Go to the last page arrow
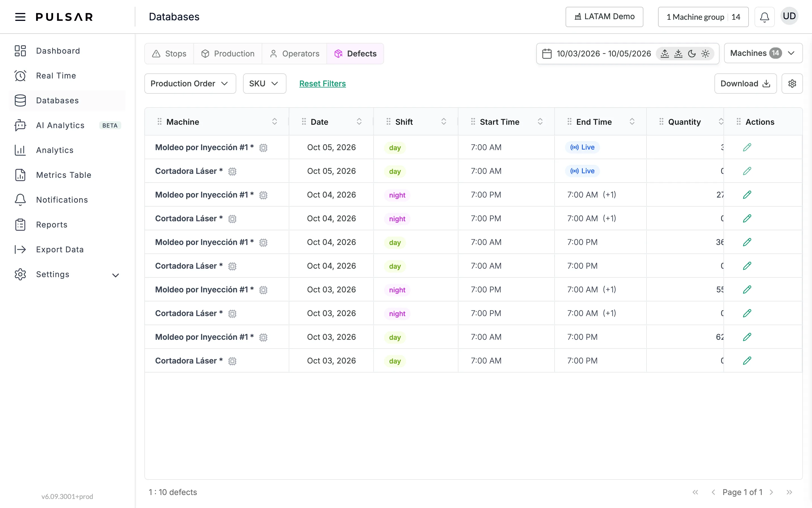The image size is (812, 508). 789,492
